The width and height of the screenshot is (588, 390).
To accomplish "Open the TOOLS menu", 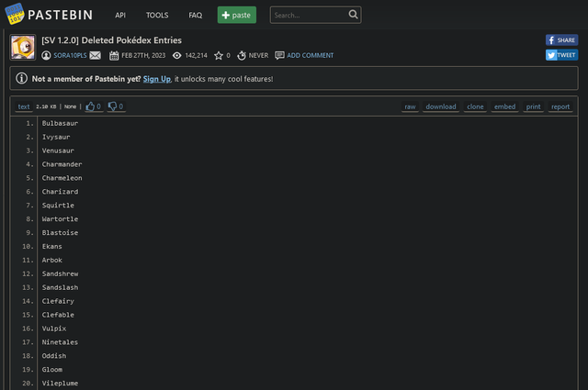I will [x=157, y=16].
